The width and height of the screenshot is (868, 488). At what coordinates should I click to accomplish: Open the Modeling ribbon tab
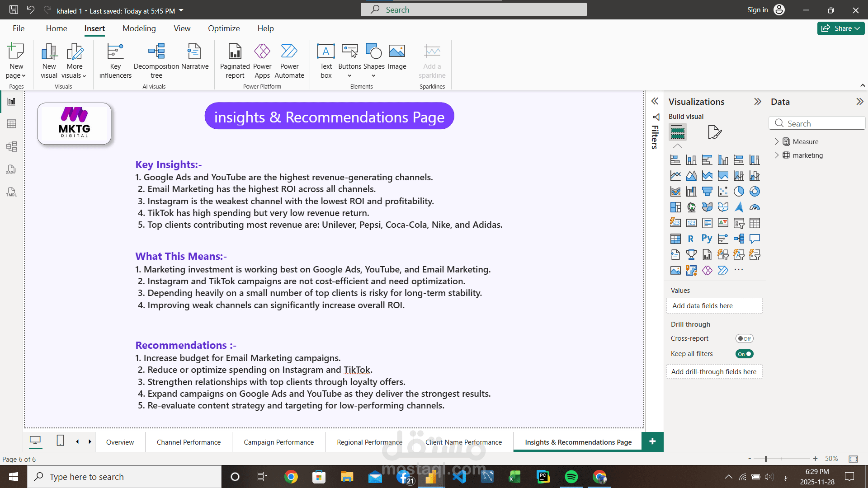click(139, 28)
